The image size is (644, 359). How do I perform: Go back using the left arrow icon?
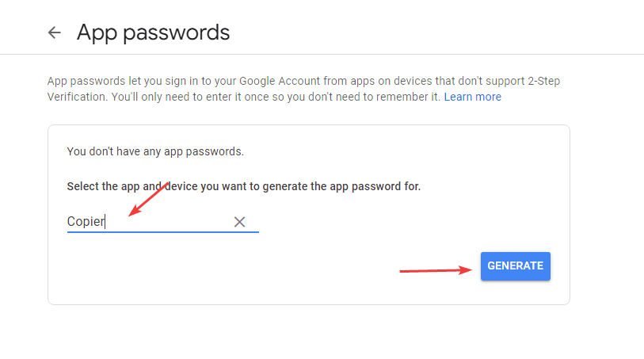54,32
